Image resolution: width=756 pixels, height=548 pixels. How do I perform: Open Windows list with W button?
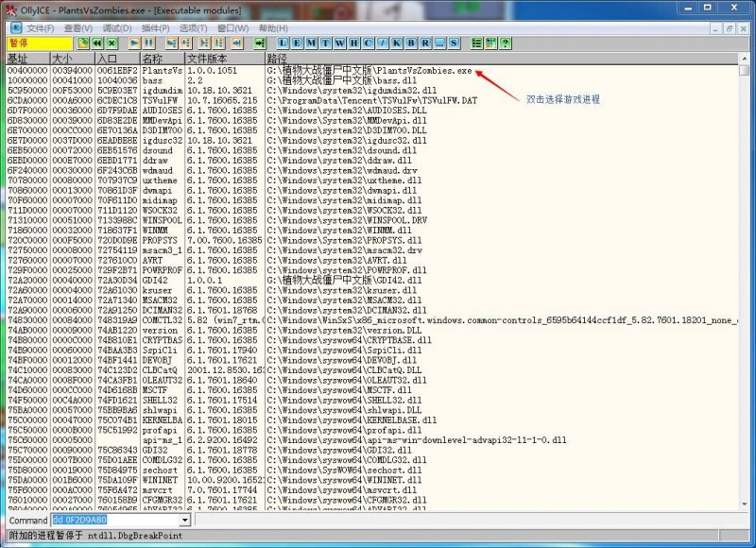[x=340, y=43]
